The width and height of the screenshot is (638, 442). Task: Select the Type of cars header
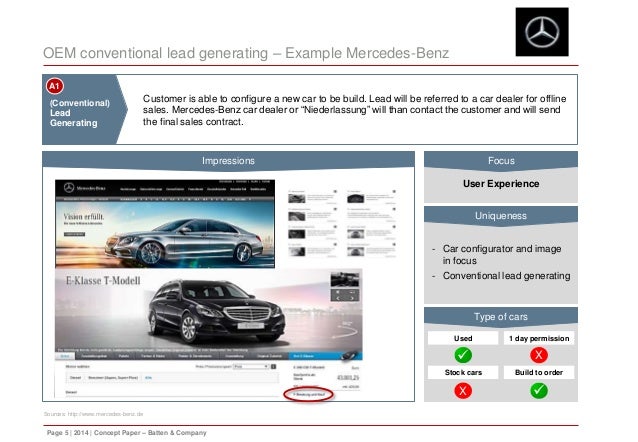501,316
